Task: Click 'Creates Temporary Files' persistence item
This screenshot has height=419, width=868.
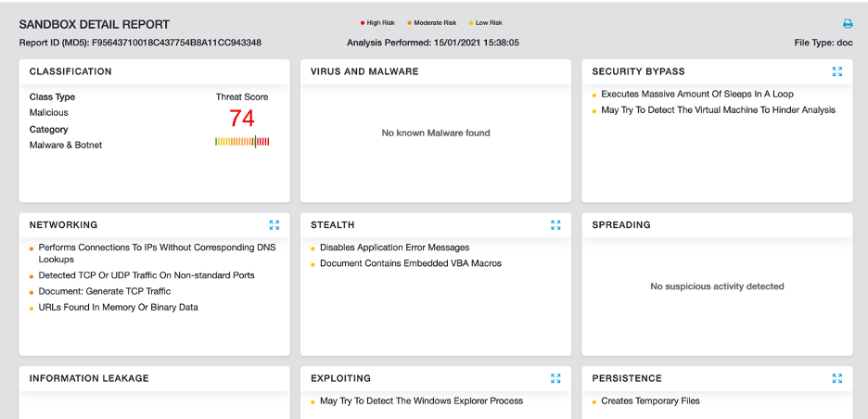Action: tap(650, 401)
